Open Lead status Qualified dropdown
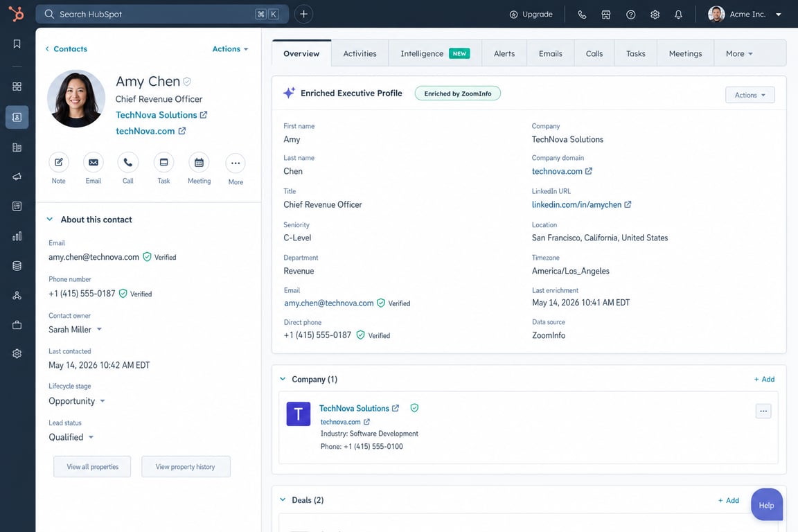 (x=71, y=437)
